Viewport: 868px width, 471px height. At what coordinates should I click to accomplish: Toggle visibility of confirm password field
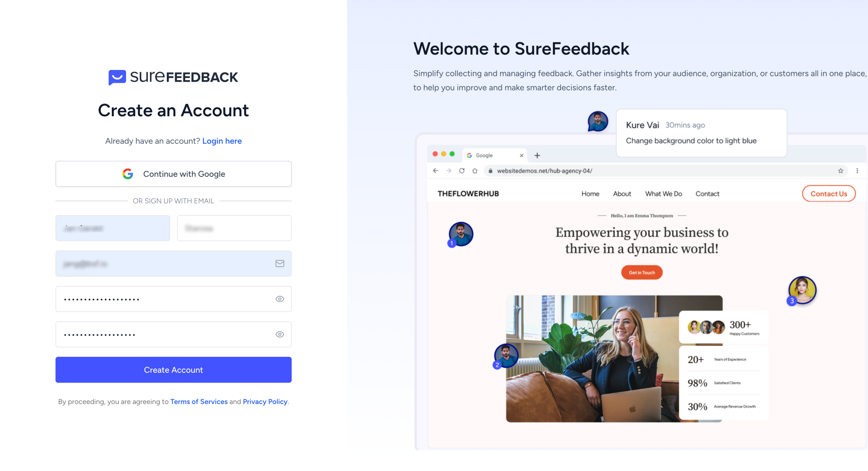tap(280, 334)
